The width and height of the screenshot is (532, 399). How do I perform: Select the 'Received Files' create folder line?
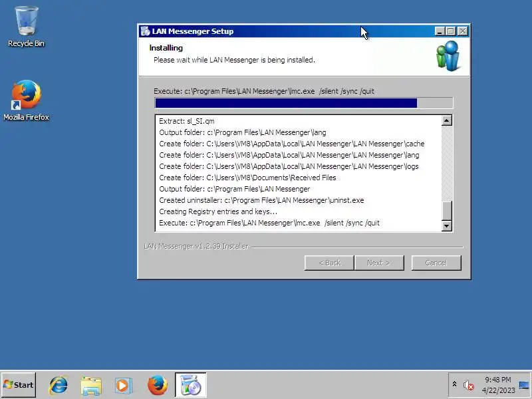coord(247,178)
